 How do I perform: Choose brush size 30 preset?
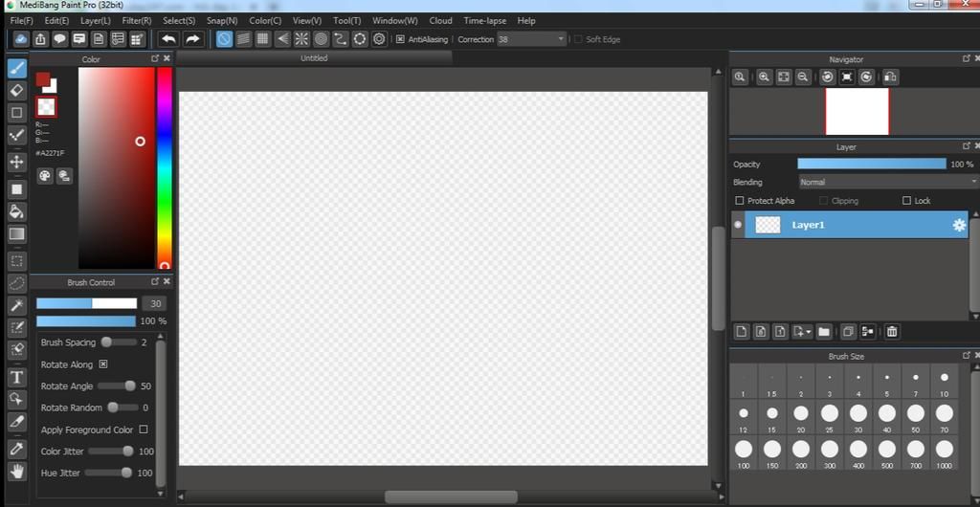point(858,417)
